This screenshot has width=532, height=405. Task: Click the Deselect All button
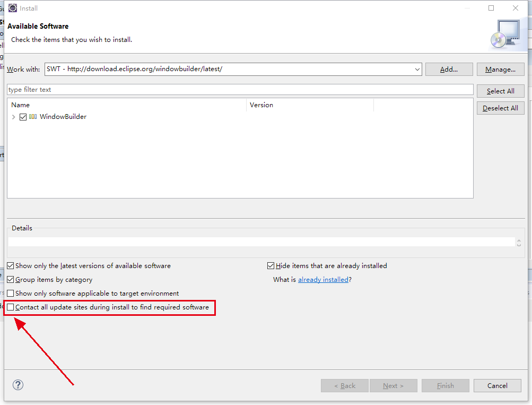click(500, 108)
